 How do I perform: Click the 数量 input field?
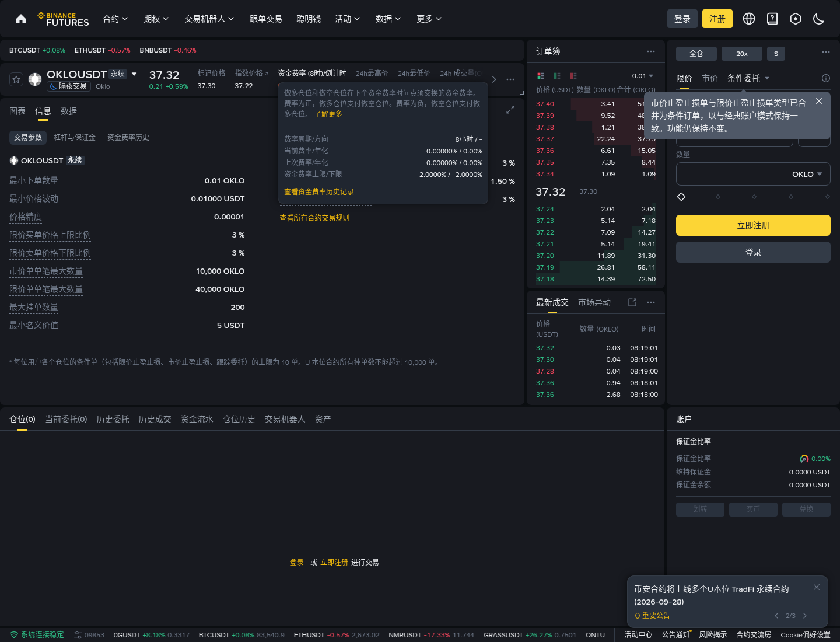click(753, 174)
